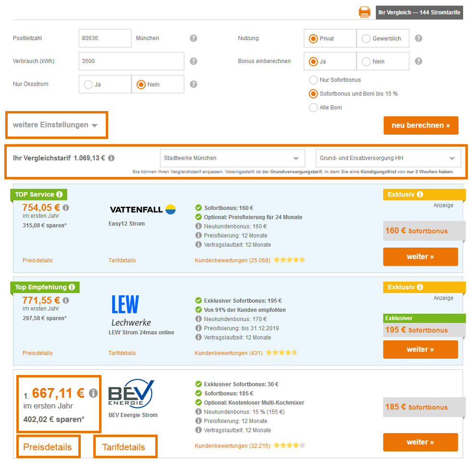Open Stadtwerke München provider dropdown

click(x=233, y=158)
